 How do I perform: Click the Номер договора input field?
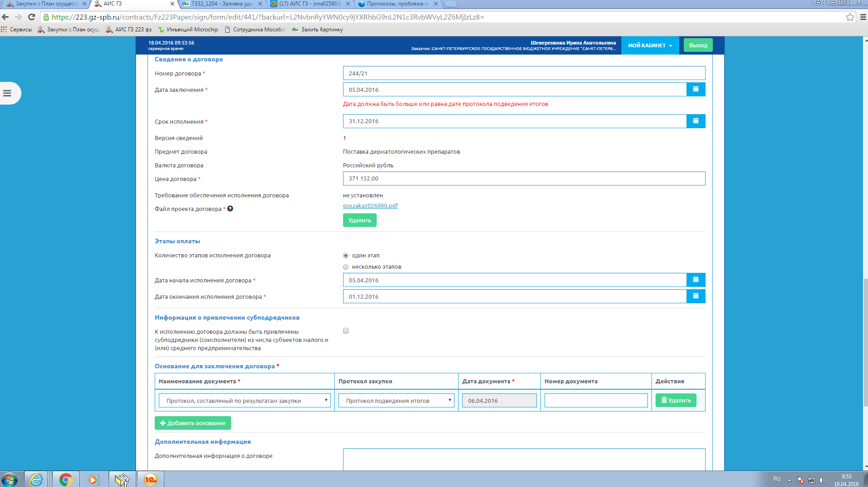tap(524, 73)
